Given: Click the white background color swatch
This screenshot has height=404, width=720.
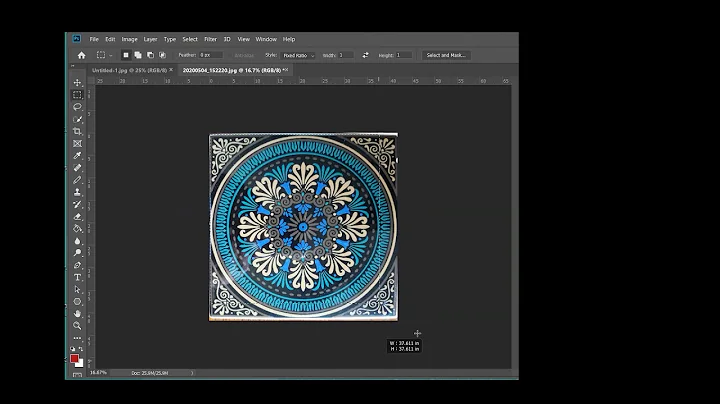Looking at the screenshot, I should click(81, 364).
